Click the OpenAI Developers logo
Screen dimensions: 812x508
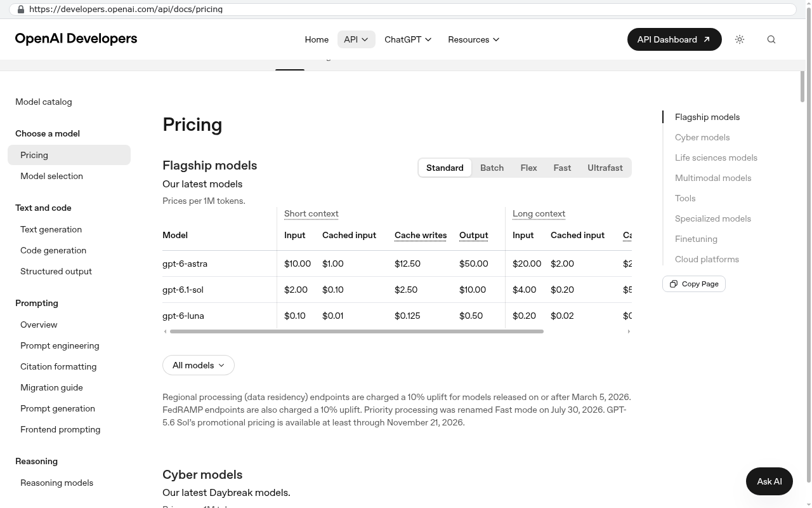tap(76, 39)
